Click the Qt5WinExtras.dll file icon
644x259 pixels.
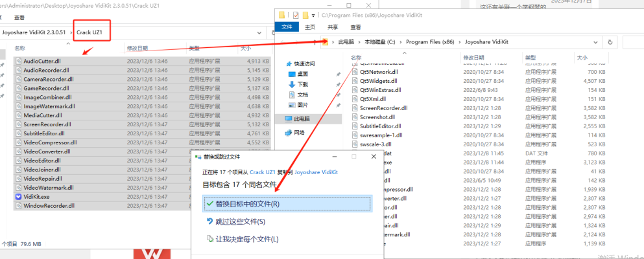click(x=355, y=90)
